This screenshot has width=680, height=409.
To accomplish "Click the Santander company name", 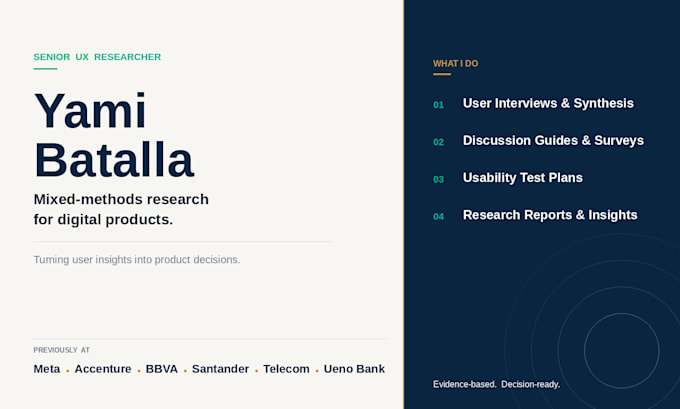I will pos(220,369).
